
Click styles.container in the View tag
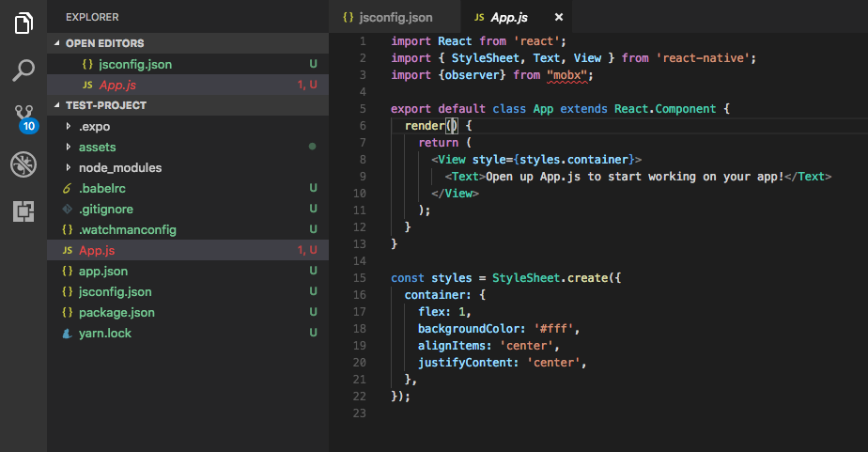click(573, 160)
